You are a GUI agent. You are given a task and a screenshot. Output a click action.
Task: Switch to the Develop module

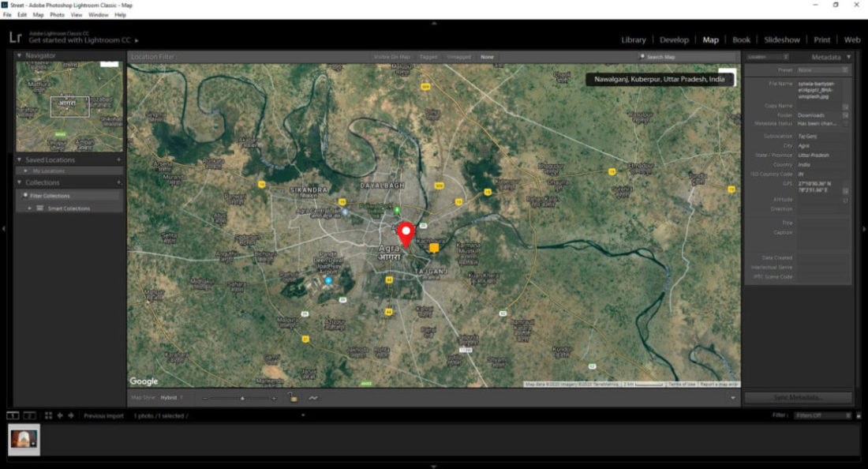pos(674,39)
